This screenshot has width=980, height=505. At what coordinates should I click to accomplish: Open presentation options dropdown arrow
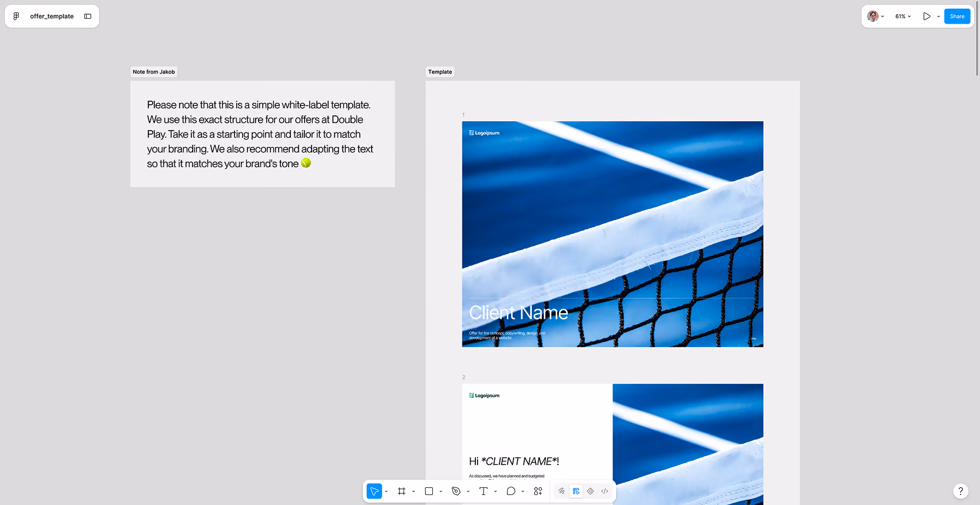pyautogui.click(x=938, y=16)
